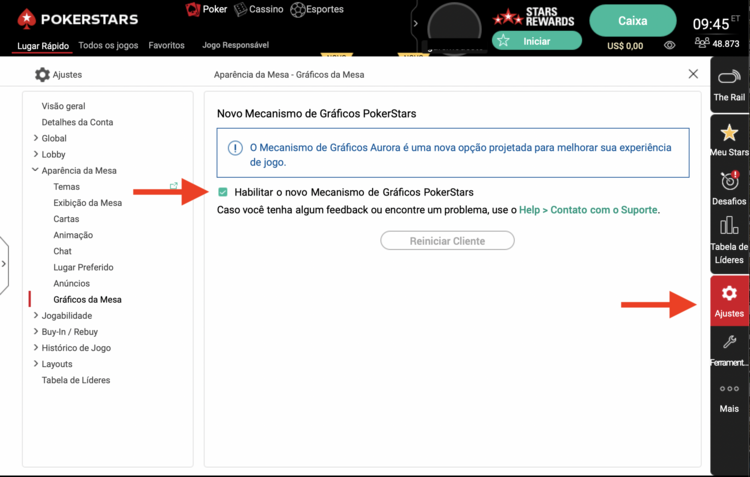Select Detalhes da Conta
750x477 pixels.
pos(77,122)
